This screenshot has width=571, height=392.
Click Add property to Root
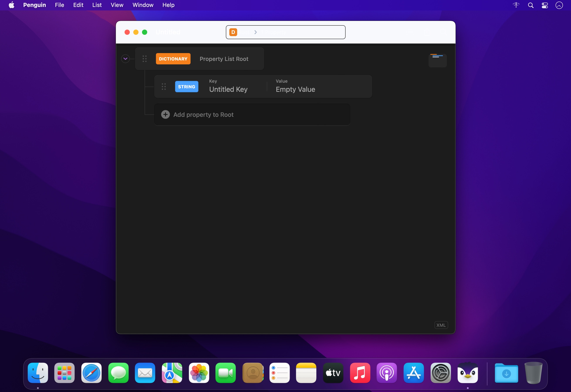coord(203,115)
